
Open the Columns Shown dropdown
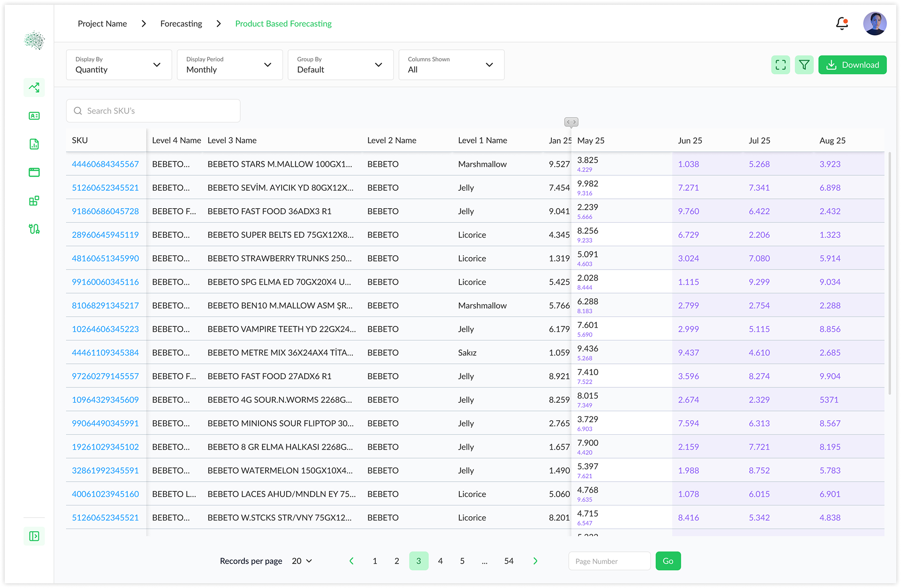pos(451,65)
